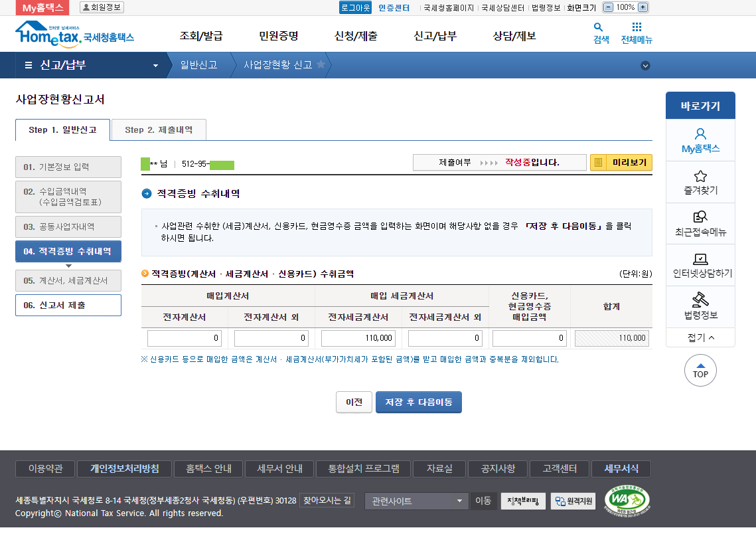The width and height of the screenshot is (756, 542).
Task: Click the 전자세금계산서 amount input field
Action: click(x=358, y=338)
